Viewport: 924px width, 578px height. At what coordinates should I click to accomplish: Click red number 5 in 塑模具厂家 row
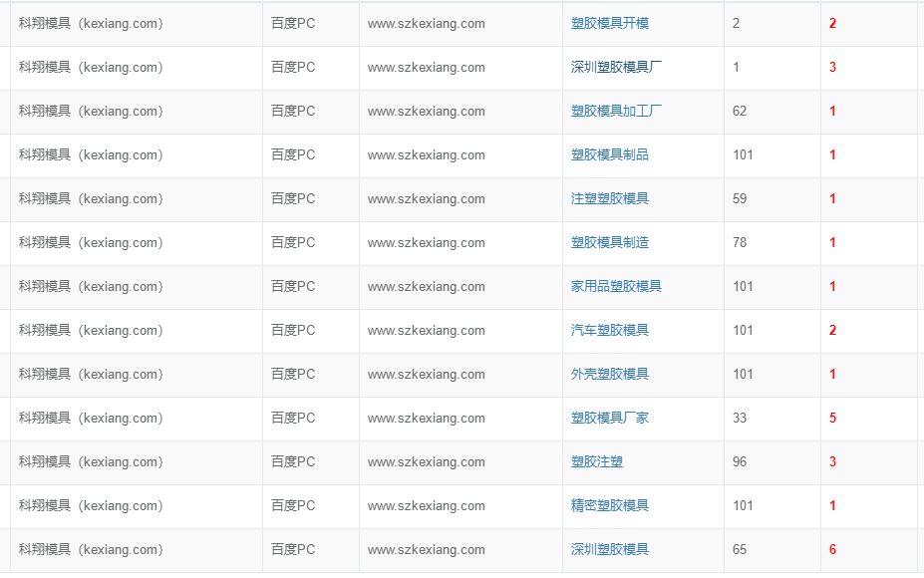coord(832,418)
